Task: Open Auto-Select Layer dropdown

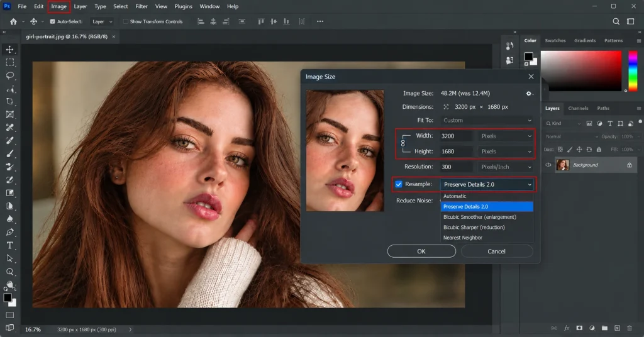Action: pos(102,21)
